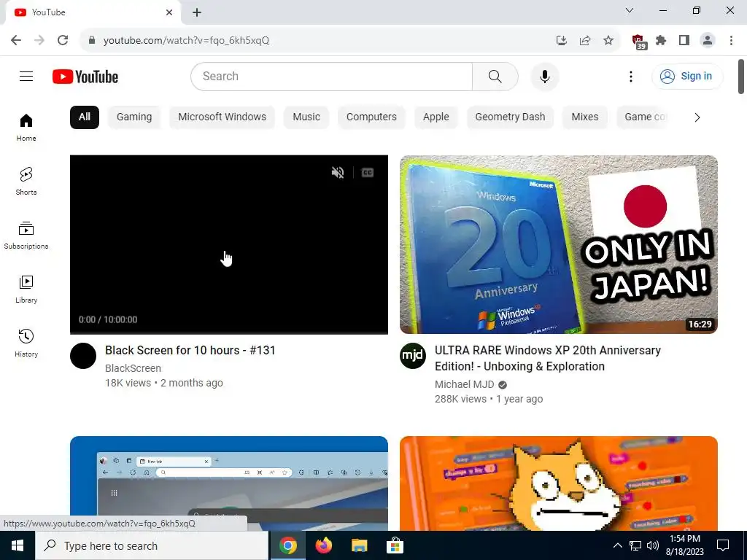Viewport: 747px width, 560px height.
Task: Select the Gaming filter chip
Action: (x=134, y=117)
